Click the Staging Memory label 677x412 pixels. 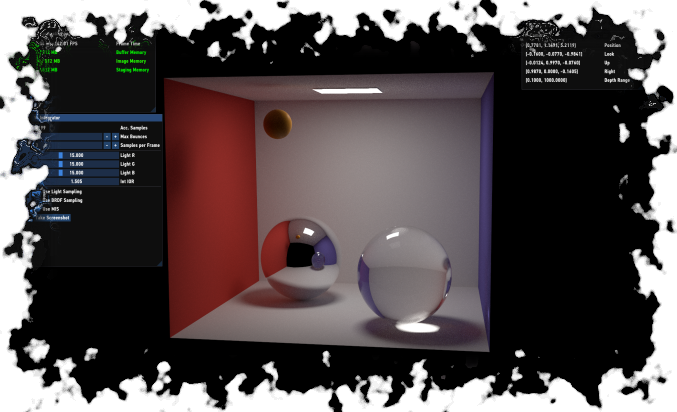pyautogui.click(x=133, y=70)
